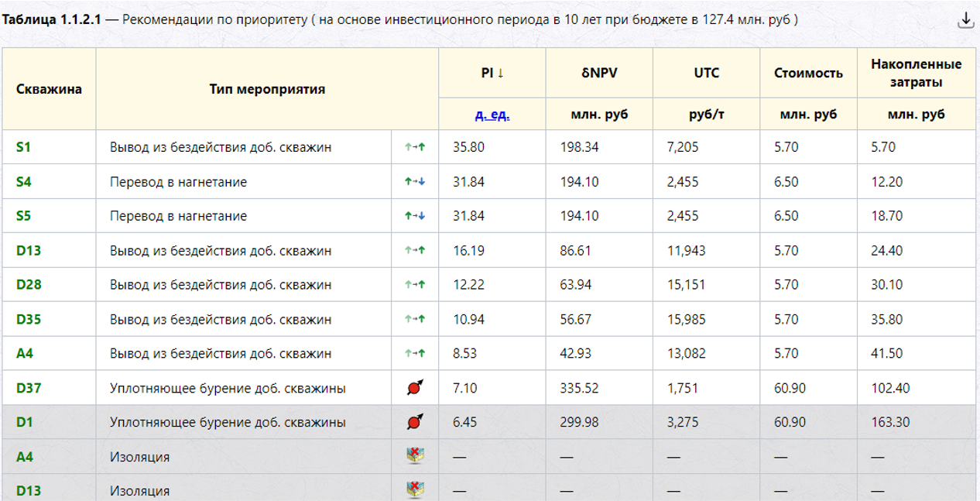Select PI value 6.45
The width and height of the screenshot is (980, 501).
[x=466, y=422]
